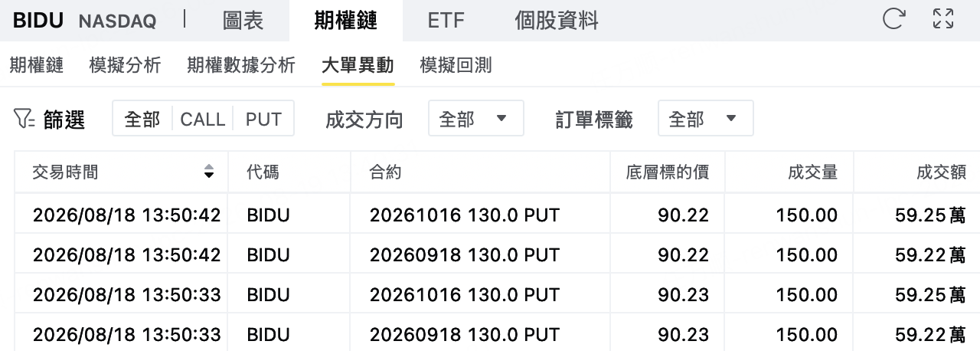The image size is (980, 351).
Task: Click the 底層標的價 column header
Action: (x=668, y=172)
